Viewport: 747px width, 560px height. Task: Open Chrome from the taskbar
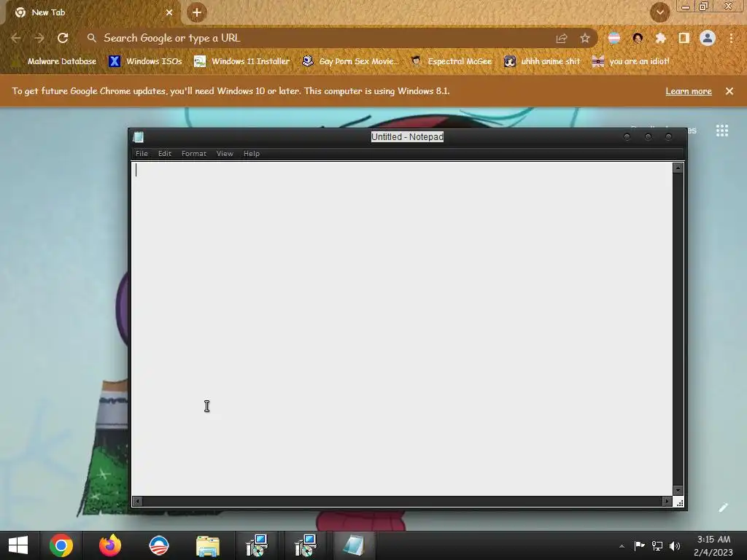coord(61,545)
